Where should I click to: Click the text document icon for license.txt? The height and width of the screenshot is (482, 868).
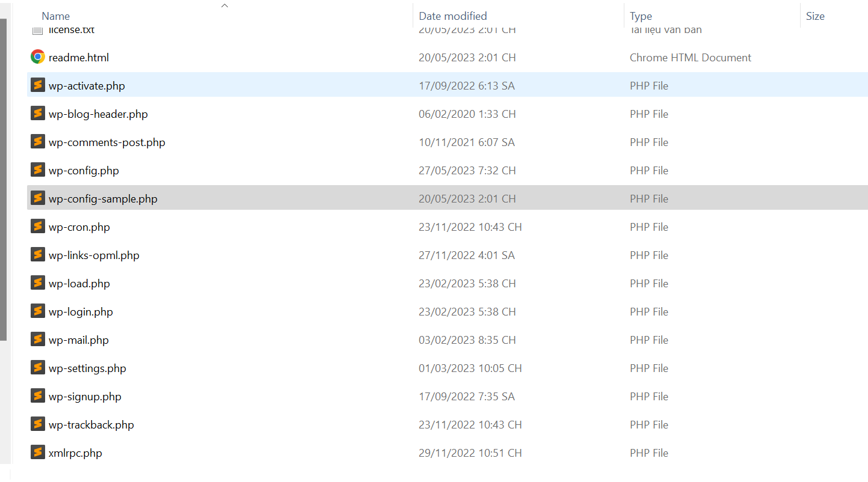[x=37, y=29]
